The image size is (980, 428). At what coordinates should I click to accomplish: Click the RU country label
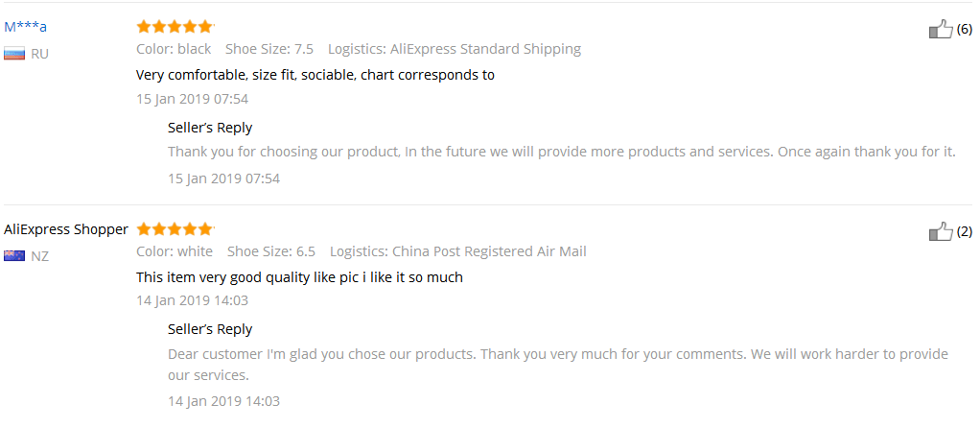tap(40, 54)
